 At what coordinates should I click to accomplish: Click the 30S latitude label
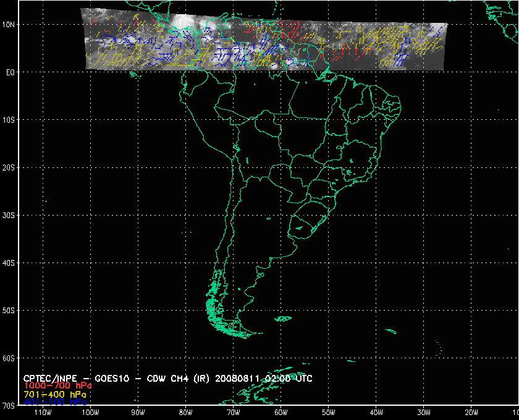(8, 215)
